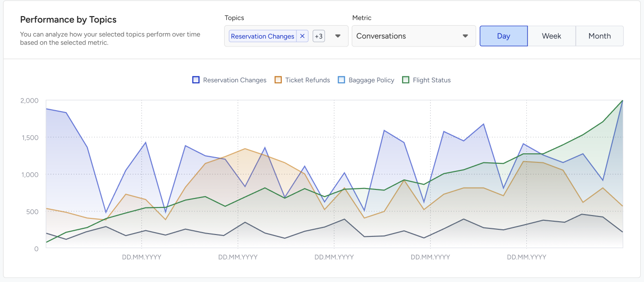The width and height of the screenshot is (644, 282).
Task: Click the Reservation Changes legend label
Action: pos(235,80)
